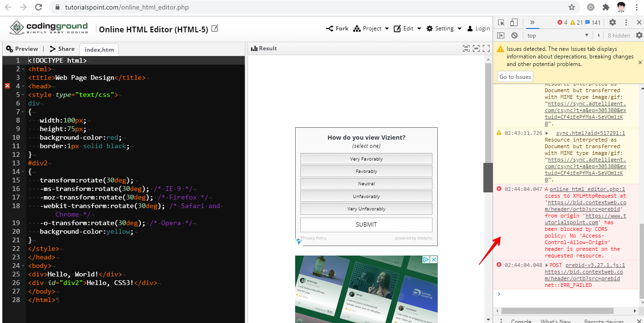Open the sync.html?aid=517291:1 source link
The image size is (644, 323).
tap(590, 133)
